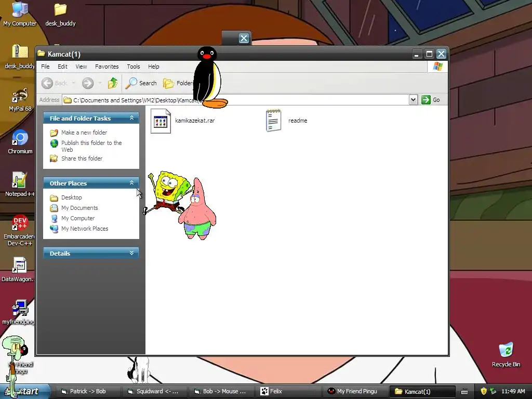Open on-screen keyboard icon in taskbar
The height and width of the screenshot is (399, 532).
(464, 392)
